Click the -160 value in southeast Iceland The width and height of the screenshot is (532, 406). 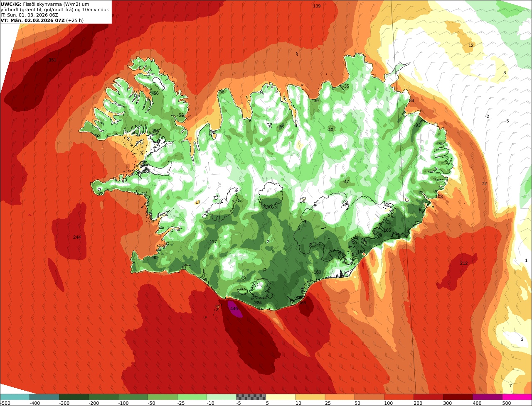point(317,272)
